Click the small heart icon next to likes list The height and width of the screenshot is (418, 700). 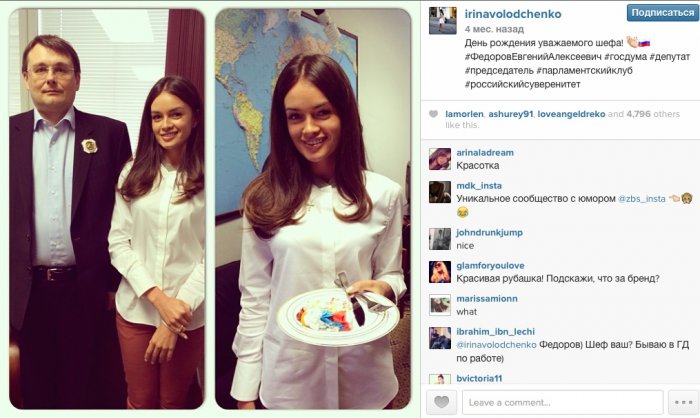433,114
